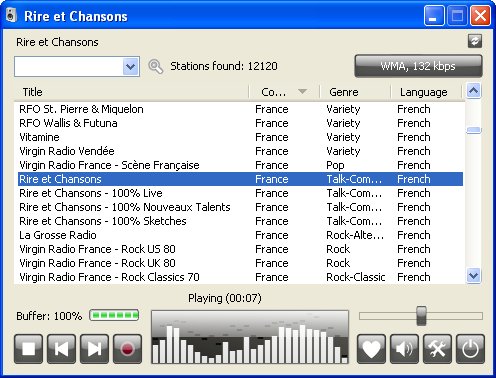This screenshot has width=496, height=378.
Task: Open settings with the tools icon
Action: point(437,349)
